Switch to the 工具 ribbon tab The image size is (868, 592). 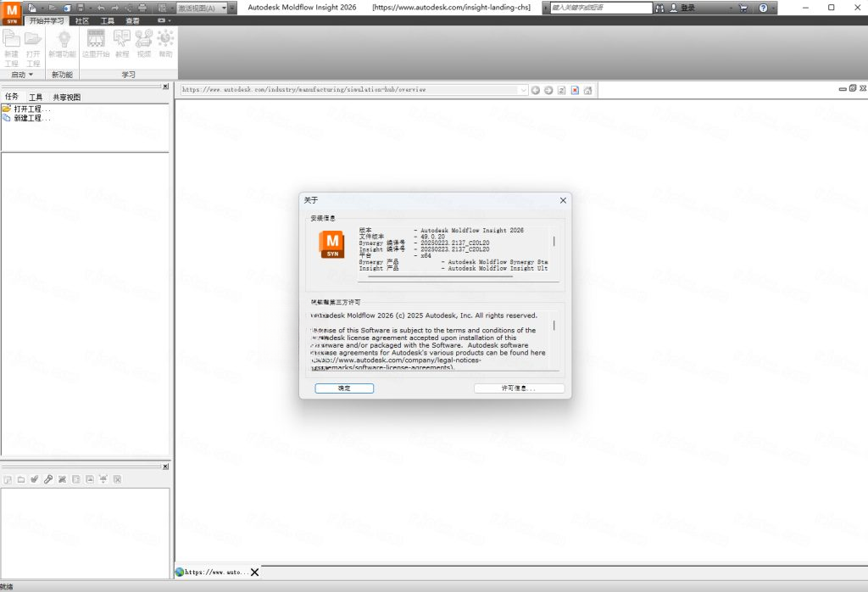[108, 20]
